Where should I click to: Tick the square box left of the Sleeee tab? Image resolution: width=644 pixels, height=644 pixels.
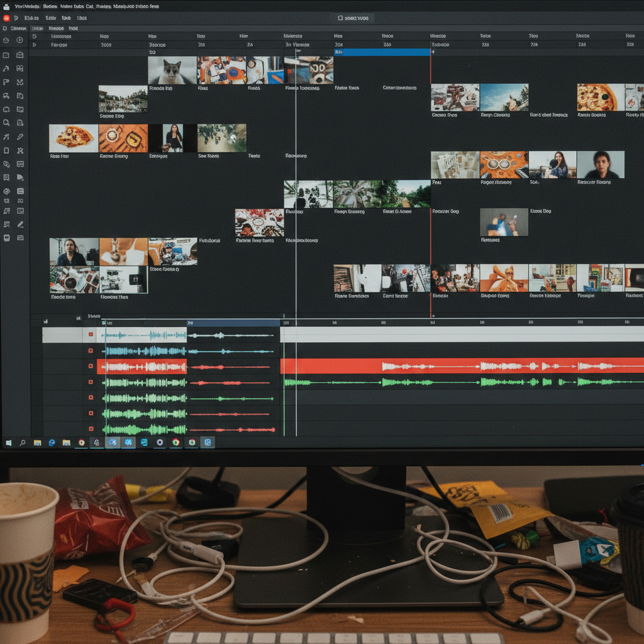click(x=5, y=28)
